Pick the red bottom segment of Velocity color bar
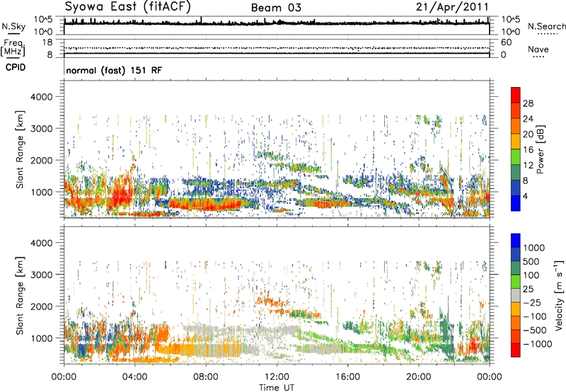 point(516,350)
